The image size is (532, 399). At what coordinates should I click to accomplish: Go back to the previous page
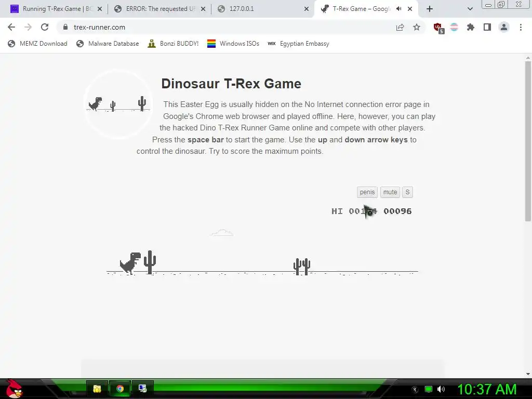tap(11, 27)
